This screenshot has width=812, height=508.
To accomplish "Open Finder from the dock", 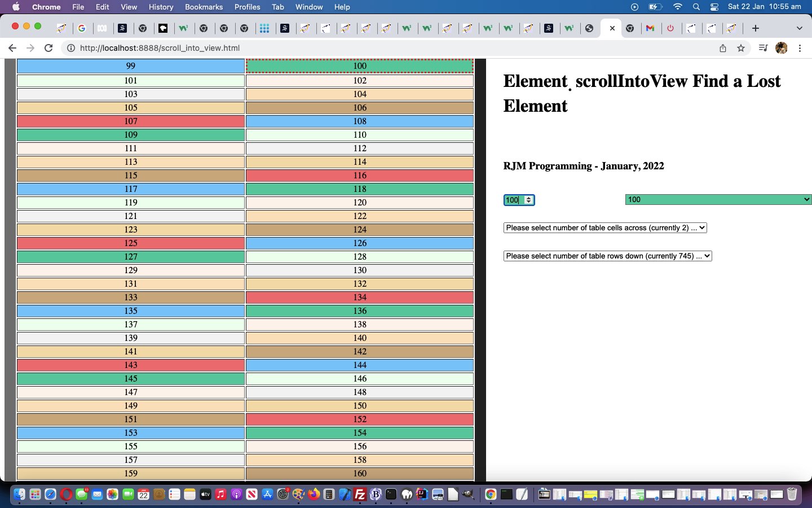I will click(x=19, y=494).
